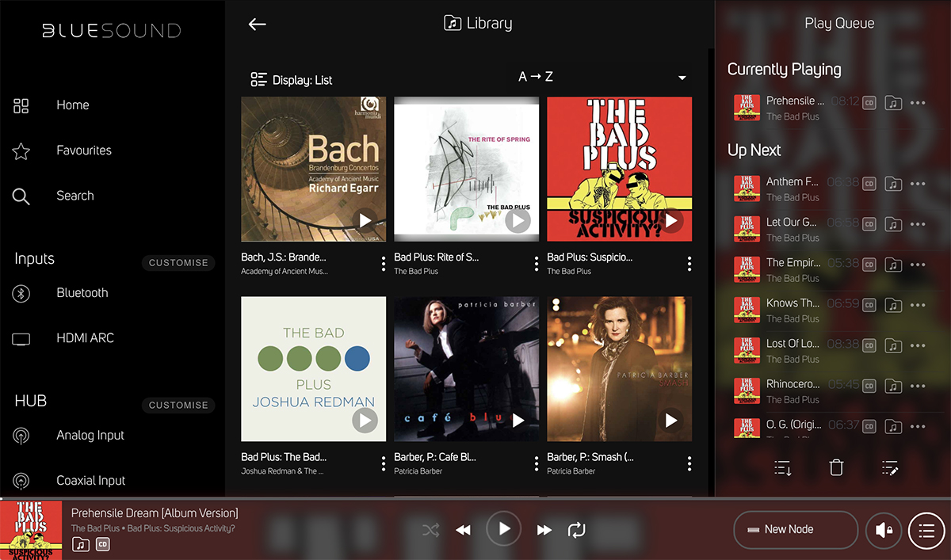Click the edit queue icon

890,467
